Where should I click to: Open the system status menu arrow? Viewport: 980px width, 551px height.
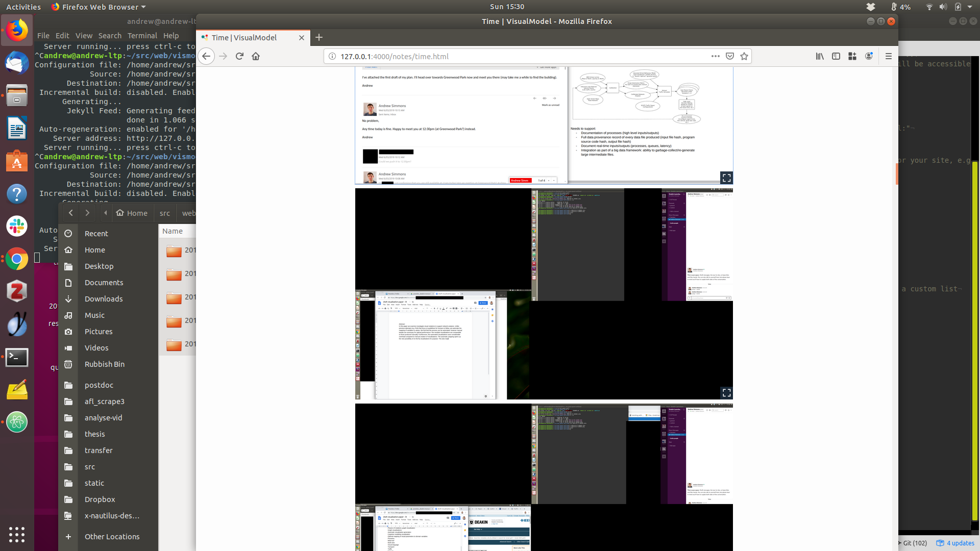pyautogui.click(x=970, y=7)
